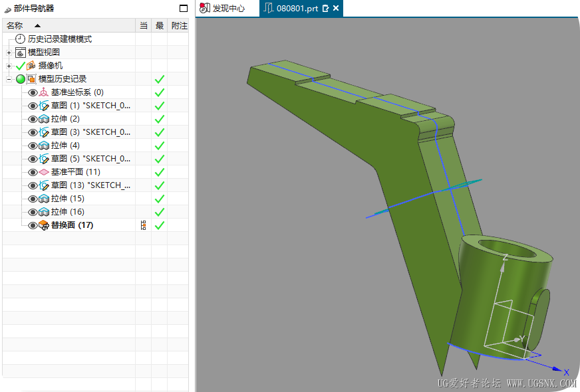Collapse the 模型历史记录 tree node

pos(9,79)
